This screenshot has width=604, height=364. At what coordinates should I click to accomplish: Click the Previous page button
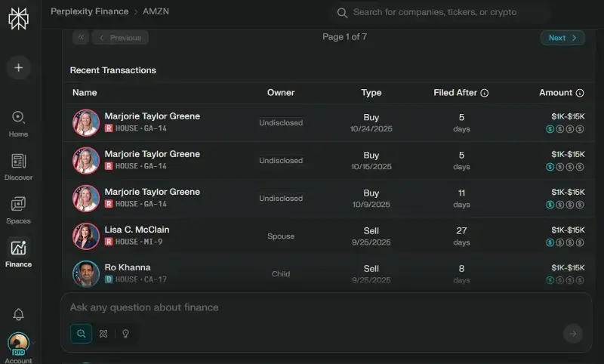pos(120,38)
